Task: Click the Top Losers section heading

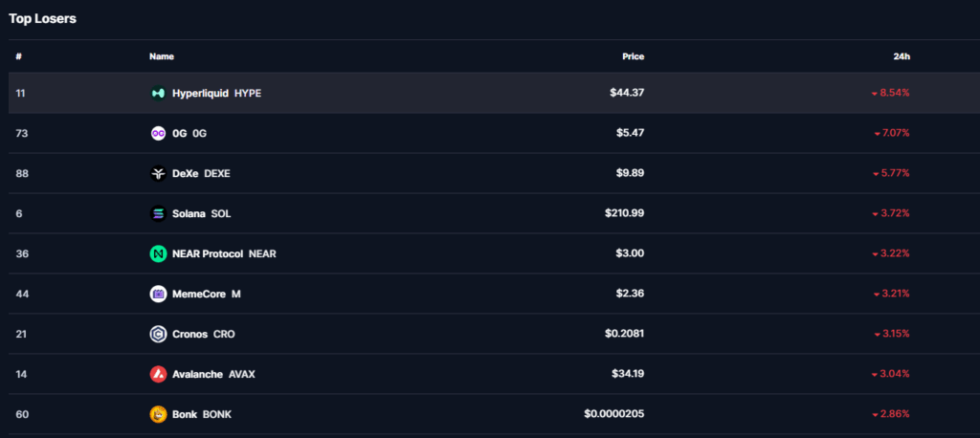Action: point(42,19)
